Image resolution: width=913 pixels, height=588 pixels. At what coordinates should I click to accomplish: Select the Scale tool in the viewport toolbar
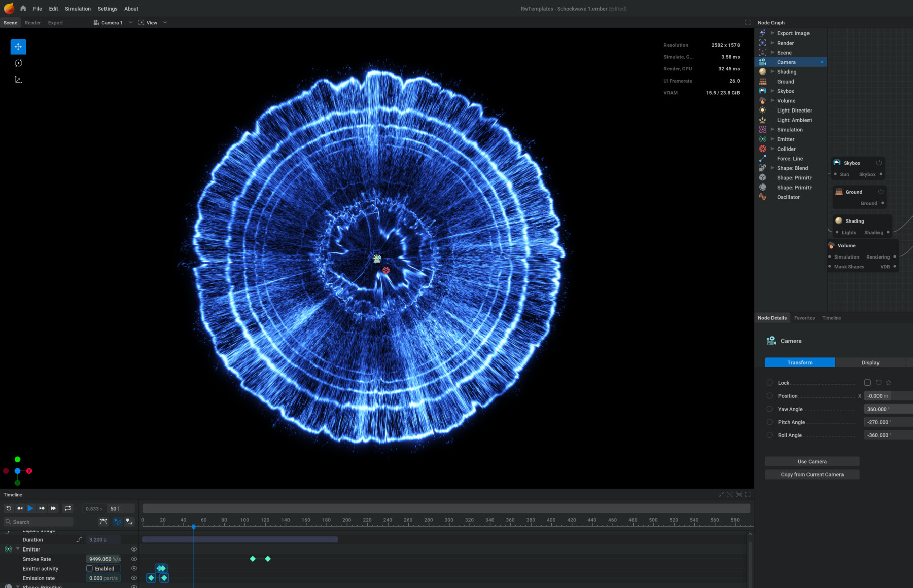click(18, 79)
